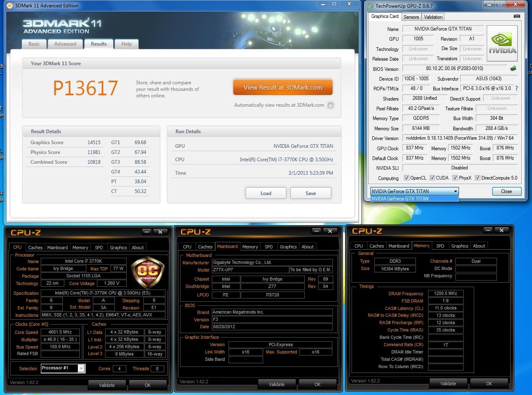Image resolution: width=532 pixels, height=395 pixels.
Task: Click the Bus Interface question mark icon
Action: (x=517, y=88)
